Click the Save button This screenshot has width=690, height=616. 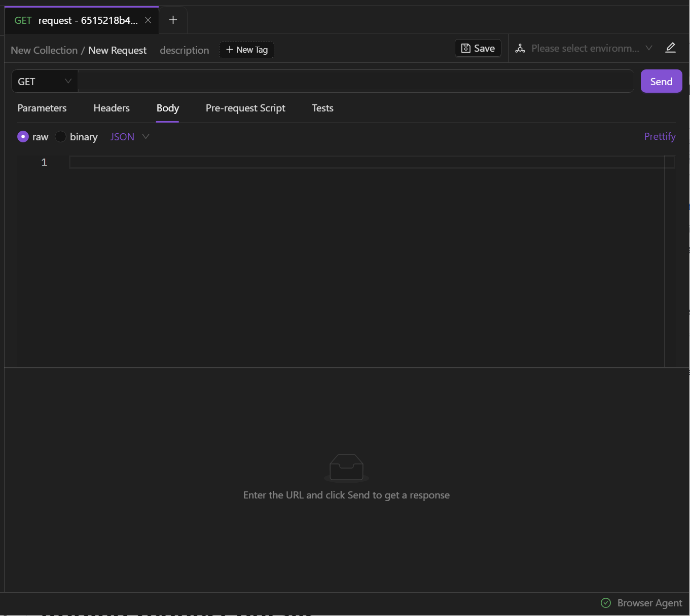pyautogui.click(x=478, y=48)
